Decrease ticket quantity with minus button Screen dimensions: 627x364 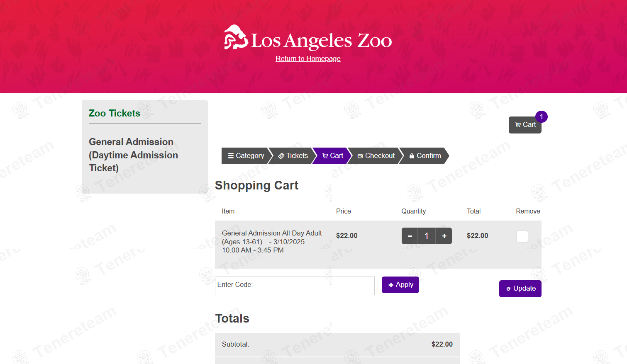click(410, 236)
